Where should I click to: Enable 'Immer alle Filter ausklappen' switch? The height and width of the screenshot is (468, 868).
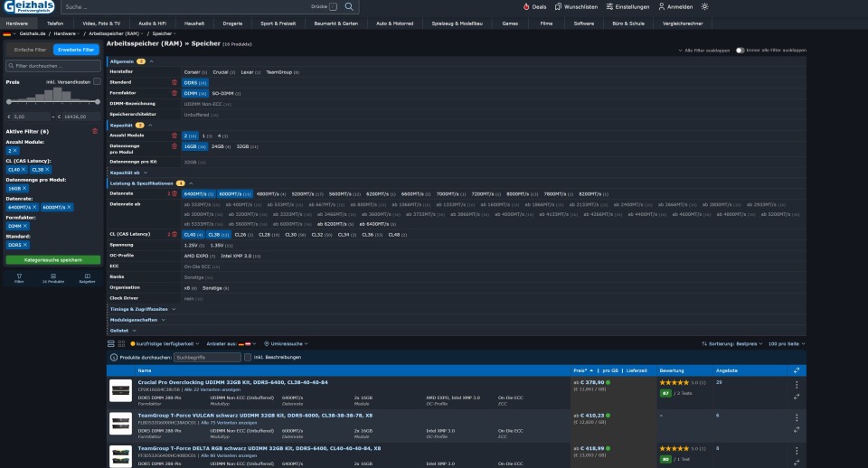741,51
